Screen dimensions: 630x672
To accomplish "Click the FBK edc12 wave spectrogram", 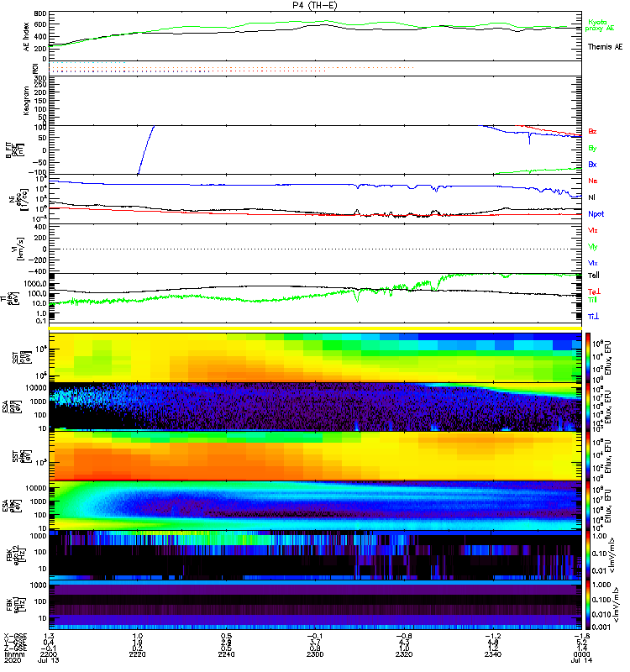I will click(315, 555).
